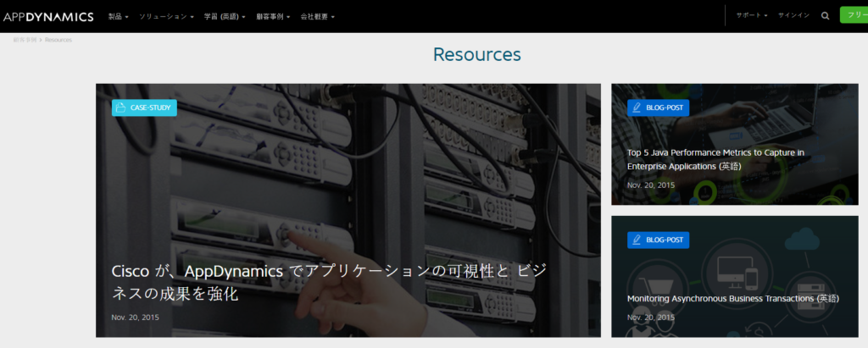
Task: Open the 学習 (英語) dropdown
Action: (x=225, y=17)
